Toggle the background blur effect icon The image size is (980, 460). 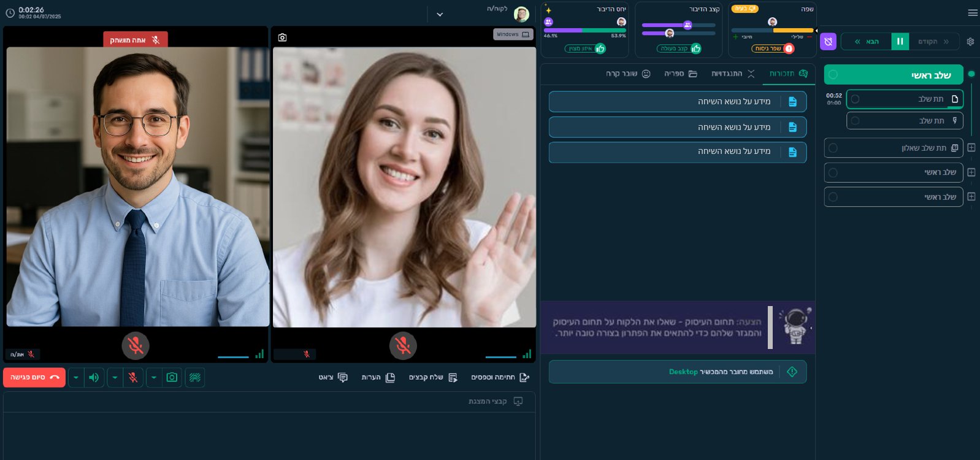[x=195, y=378]
